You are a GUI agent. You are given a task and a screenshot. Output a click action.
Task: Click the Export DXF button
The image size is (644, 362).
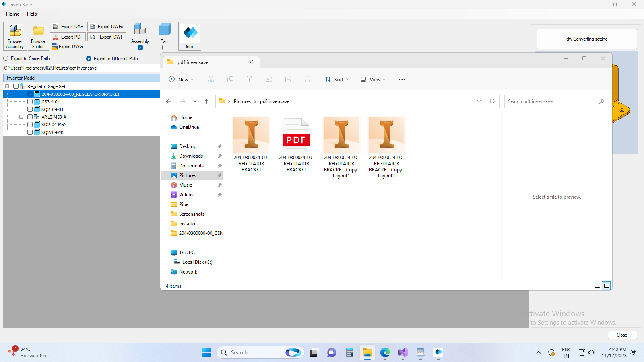(68, 27)
